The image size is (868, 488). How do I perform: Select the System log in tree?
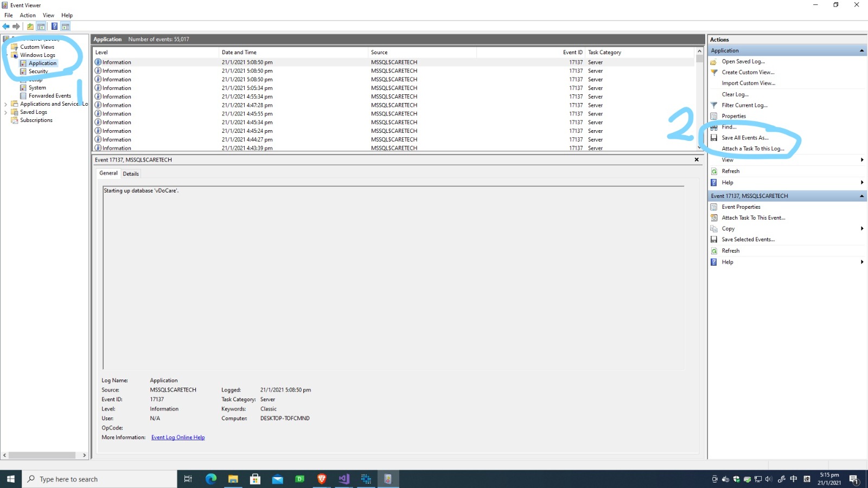point(37,88)
